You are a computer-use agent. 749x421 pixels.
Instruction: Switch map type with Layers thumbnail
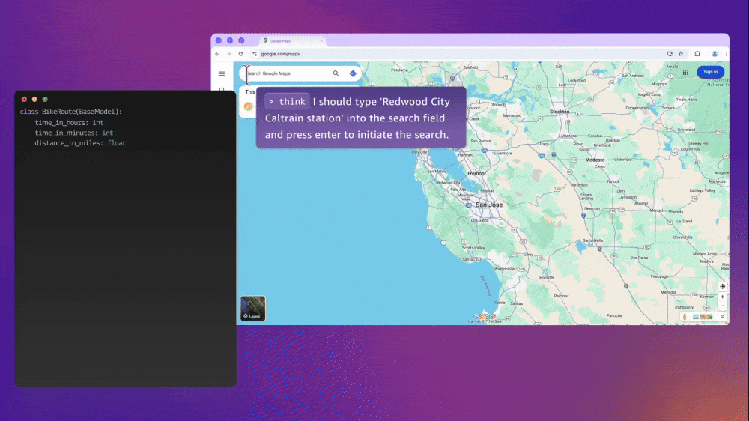[x=252, y=309]
